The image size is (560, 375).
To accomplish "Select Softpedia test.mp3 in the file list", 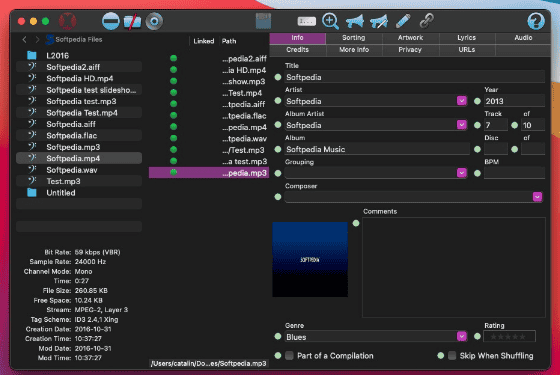I will tap(79, 101).
